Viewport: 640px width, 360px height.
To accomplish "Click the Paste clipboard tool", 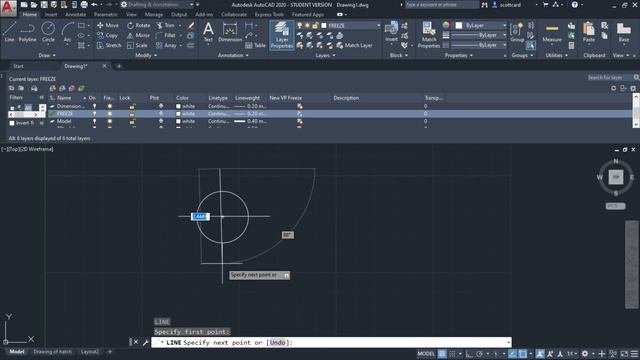I will (589, 32).
